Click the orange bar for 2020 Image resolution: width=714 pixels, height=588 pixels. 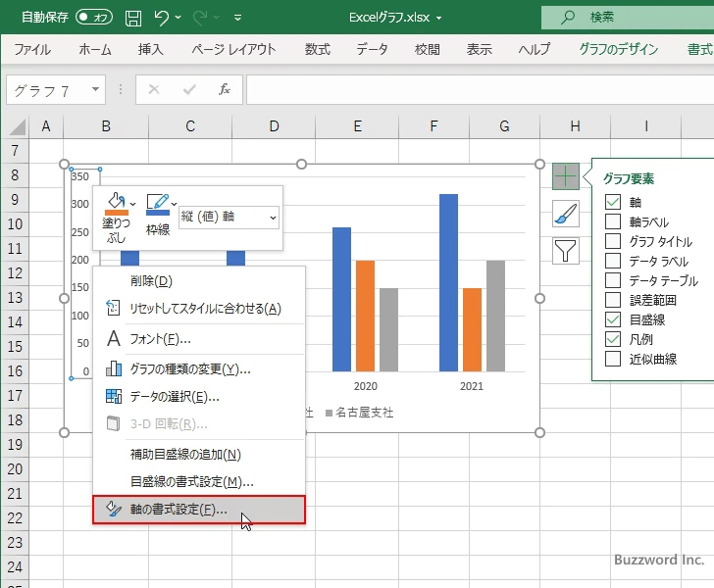(365, 316)
